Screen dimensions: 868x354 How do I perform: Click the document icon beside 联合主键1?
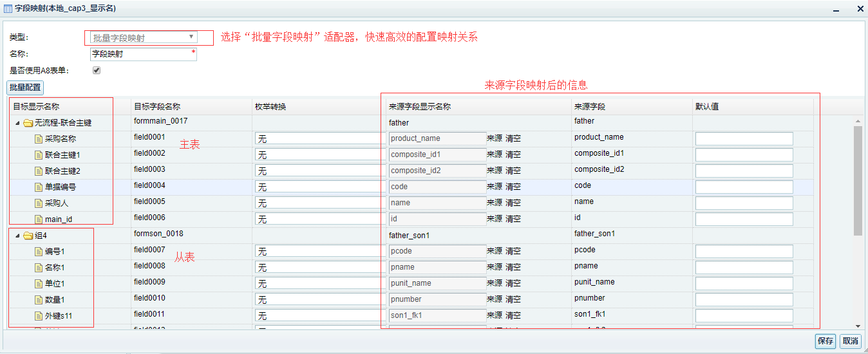point(39,155)
